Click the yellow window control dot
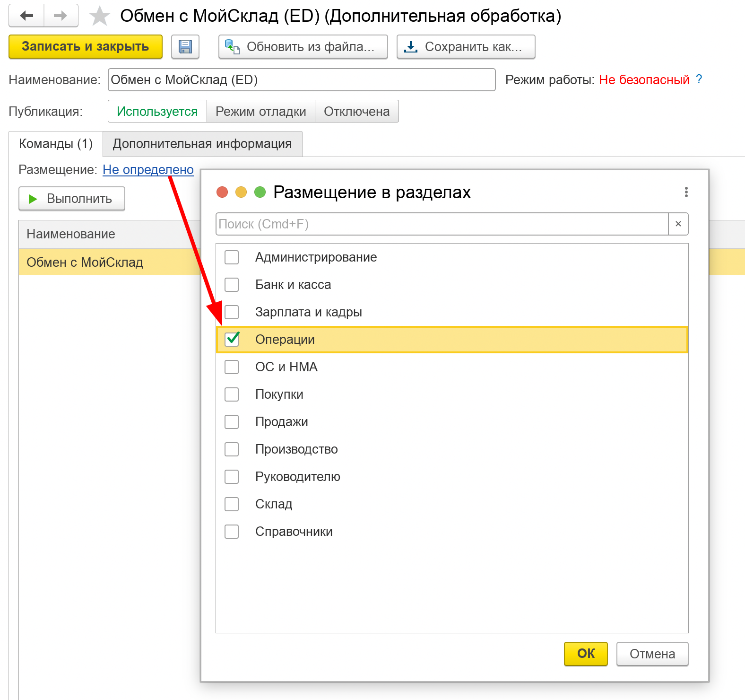 tap(241, 192)
